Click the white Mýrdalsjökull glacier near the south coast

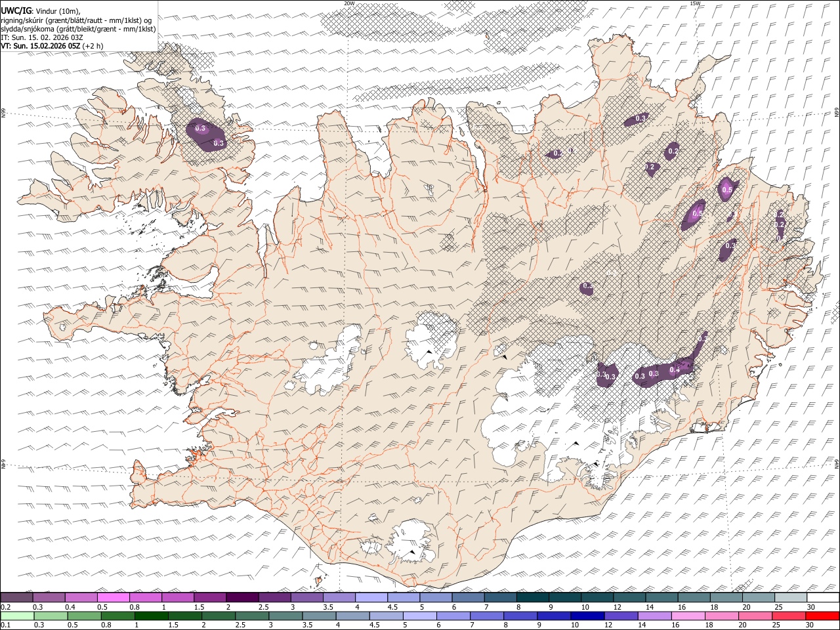[410, 543]
